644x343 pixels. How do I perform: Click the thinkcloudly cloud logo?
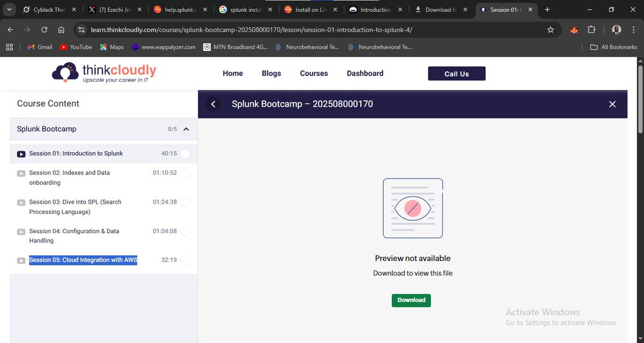(64, 71)
